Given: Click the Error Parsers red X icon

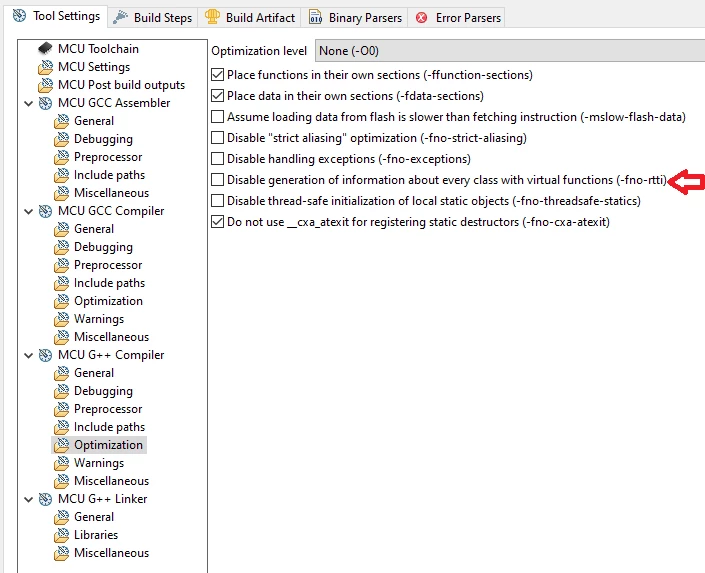Looking at the screenshot, I should [x=421, y=18].
